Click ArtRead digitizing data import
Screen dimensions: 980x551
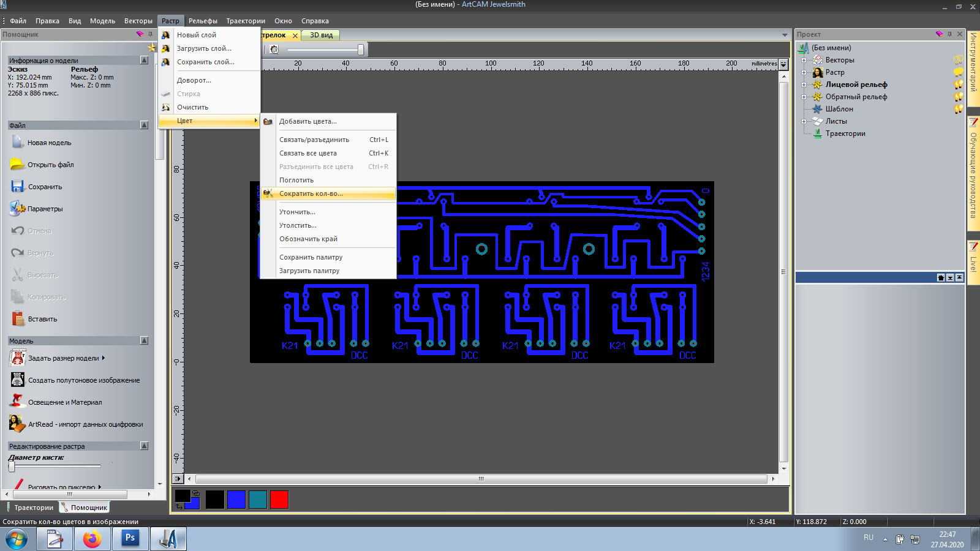(x=85, y=424)
